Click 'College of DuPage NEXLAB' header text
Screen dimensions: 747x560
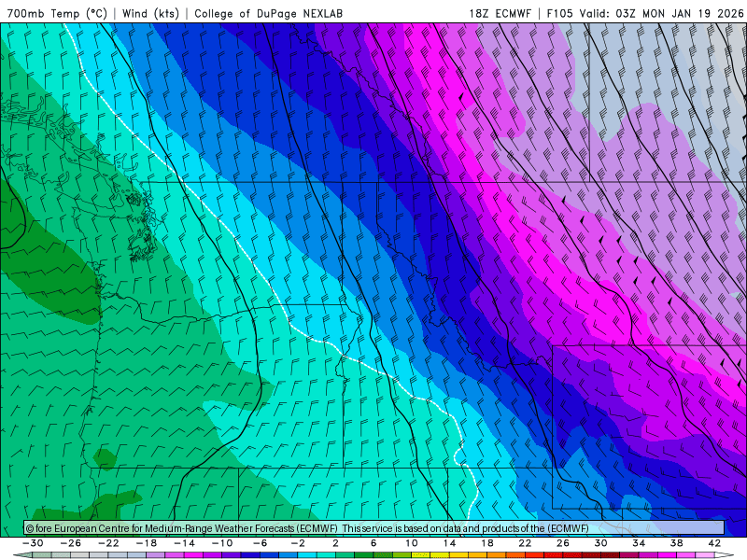coord(268,13)
